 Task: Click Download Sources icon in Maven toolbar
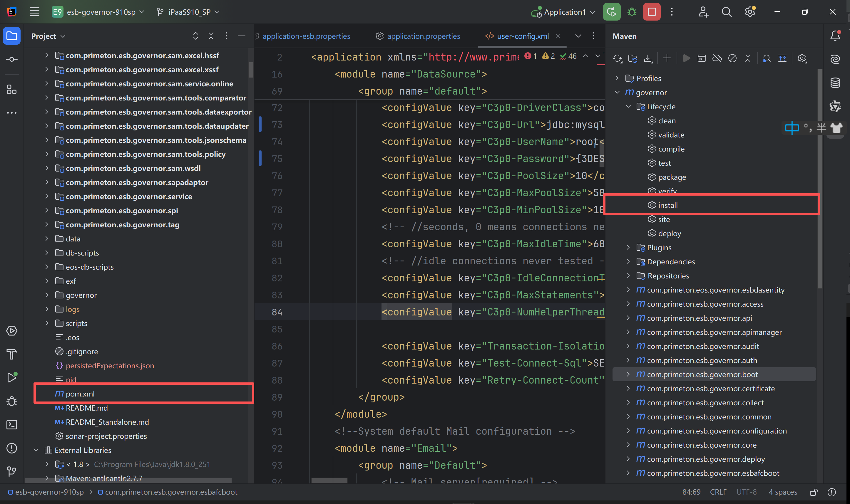[648, 58]
